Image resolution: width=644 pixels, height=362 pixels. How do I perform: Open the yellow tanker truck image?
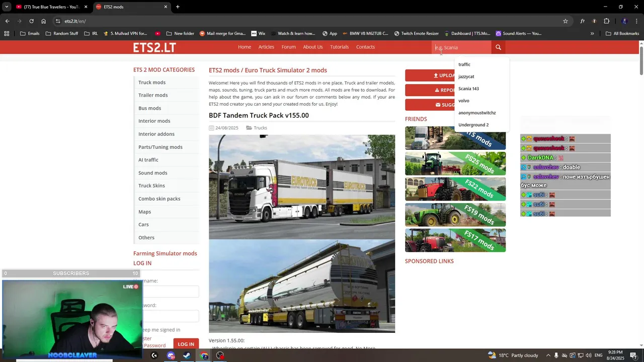pyautogui.click(x=302, y=286)
